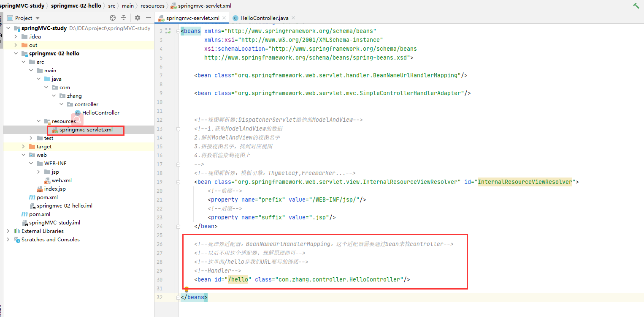Click main in the breadcrumb bar
Image resolution: width=644 pixels, height=317 pixels.
pyautogui.click(x=128, y=5)
